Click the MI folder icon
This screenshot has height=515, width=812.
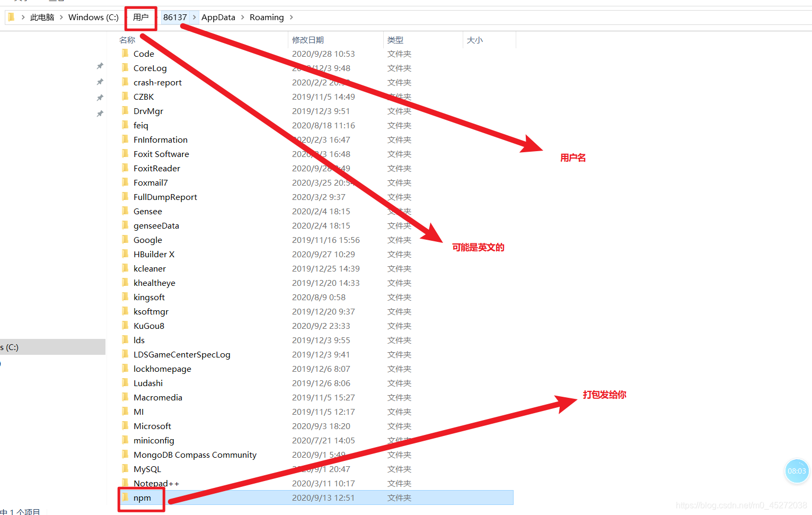pyautogui.click(x=125, y=411)
